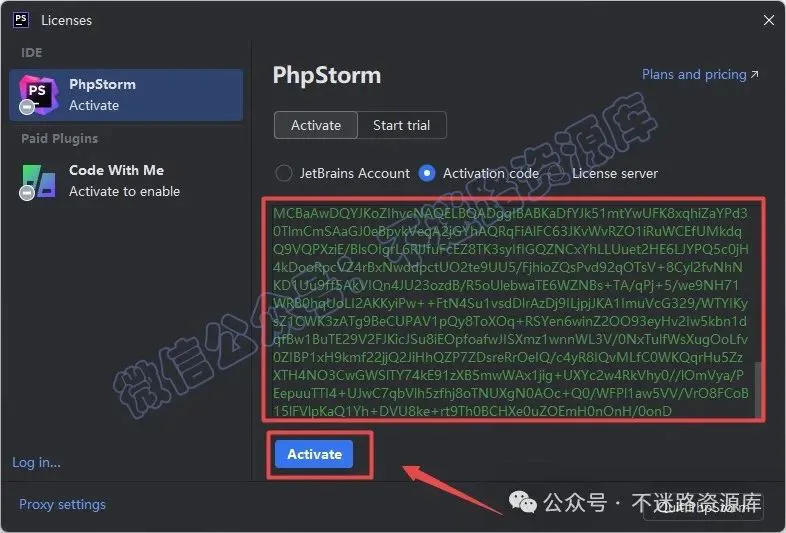
Task: Click the WeChat logo in the watermark
Action: pos(522,502)
